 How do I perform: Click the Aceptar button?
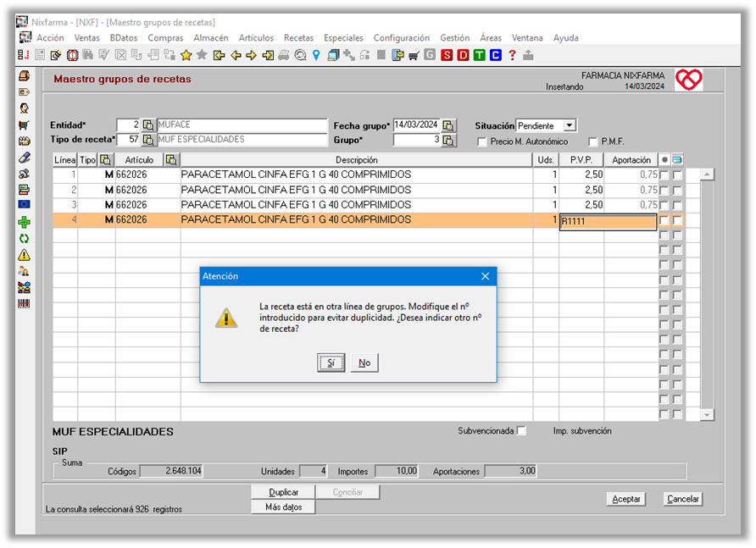[625, 499]
